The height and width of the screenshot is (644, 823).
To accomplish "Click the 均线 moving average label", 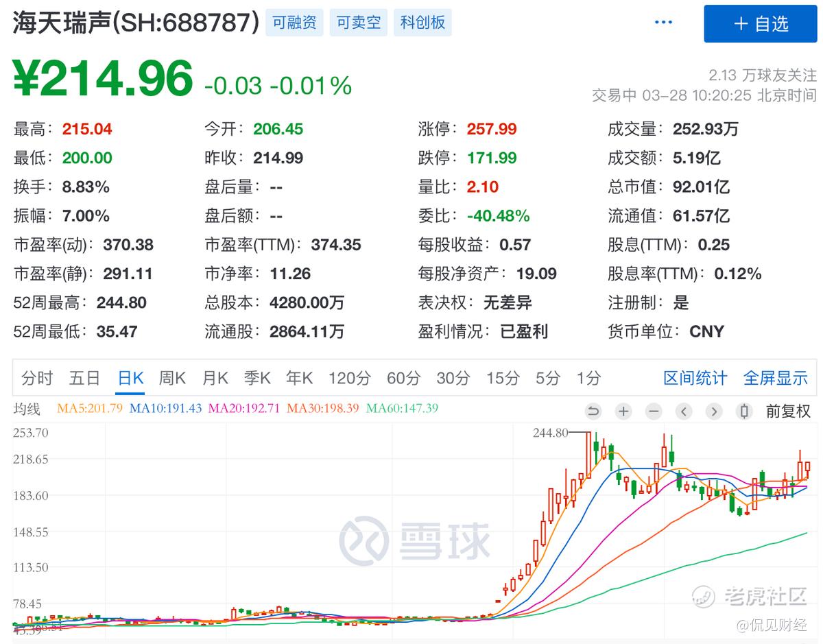I will click(x=27, y=409).
